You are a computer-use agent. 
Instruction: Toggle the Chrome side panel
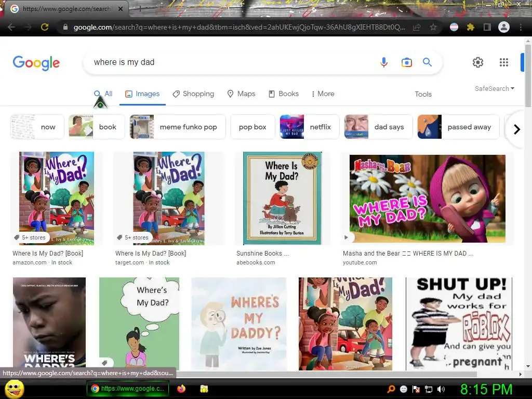pyautogui.click(x=487, y=27)
